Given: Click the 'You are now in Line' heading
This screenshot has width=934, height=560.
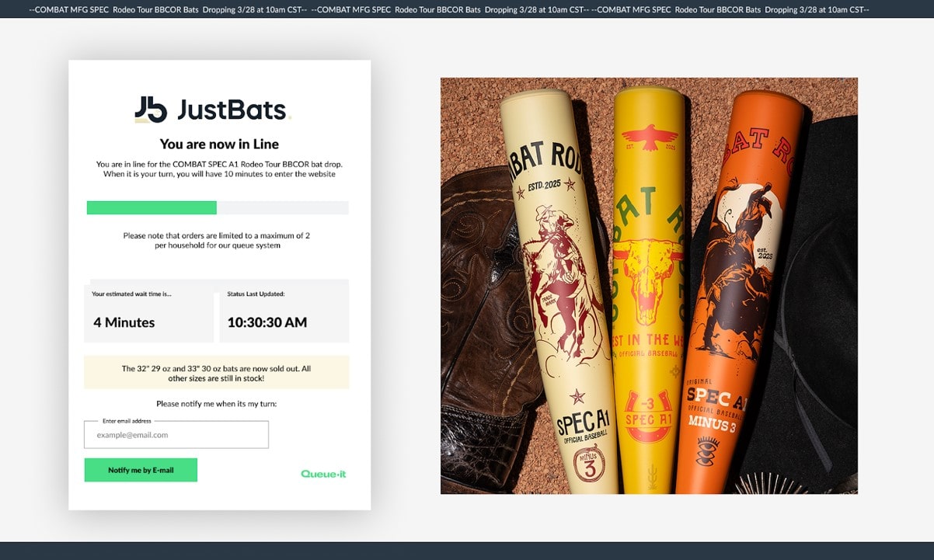Looking at the screenshot, I should pos(219,144).
